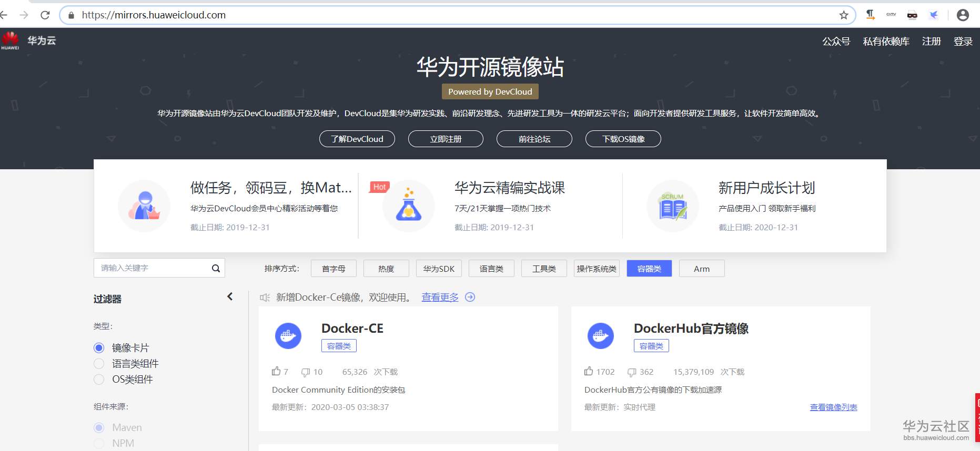Filter by Arm
980x451 pixels.
tap(702, 269)
